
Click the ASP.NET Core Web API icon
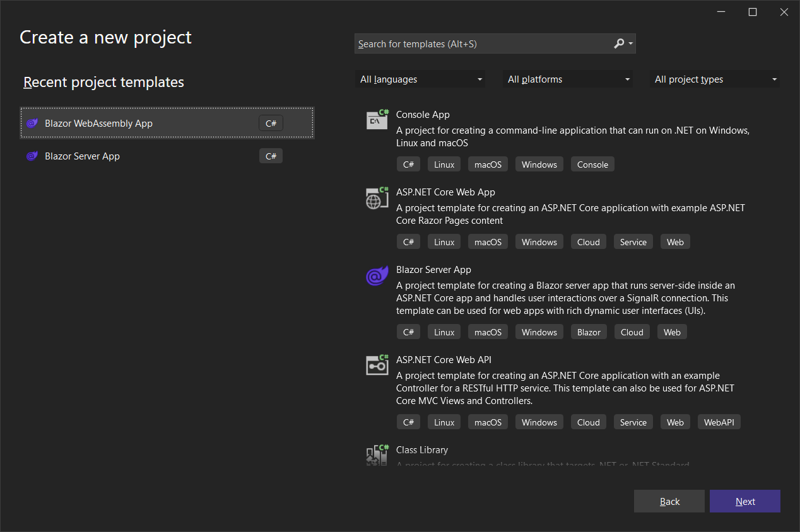tap(377, 365)
